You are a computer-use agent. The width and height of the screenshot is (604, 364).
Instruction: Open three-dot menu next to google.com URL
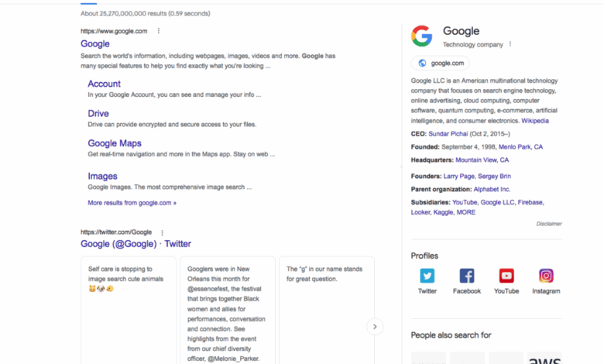click(159, 31)
